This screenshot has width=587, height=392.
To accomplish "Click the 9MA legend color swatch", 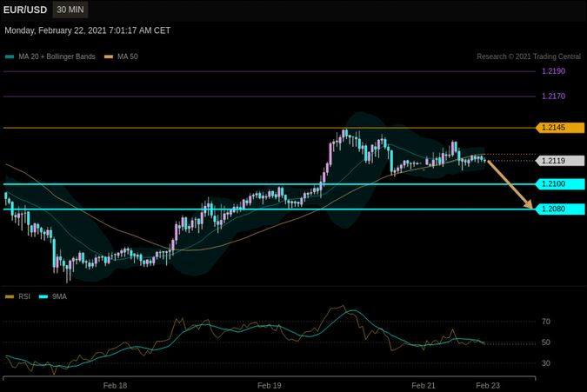I will tap(43, 297).
